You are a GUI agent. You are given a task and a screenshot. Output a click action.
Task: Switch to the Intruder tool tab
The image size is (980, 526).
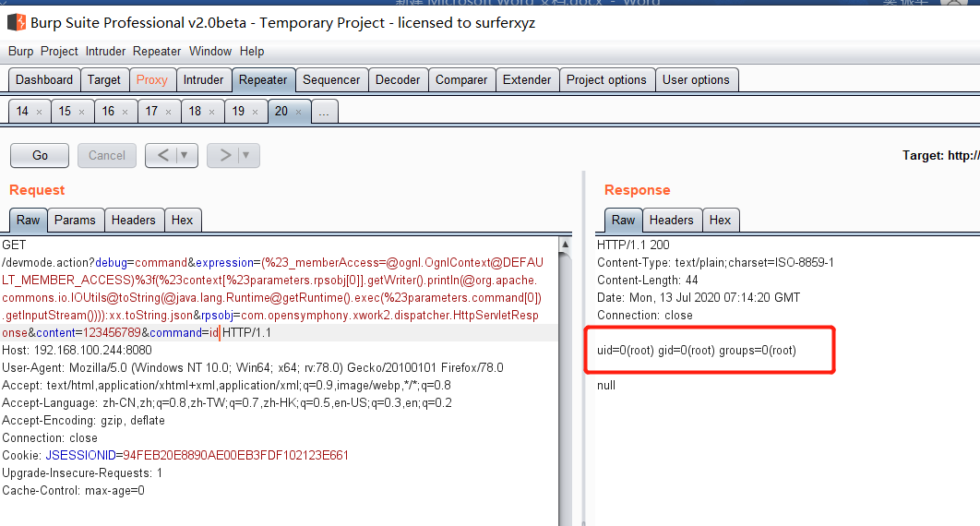click(203, 80)
